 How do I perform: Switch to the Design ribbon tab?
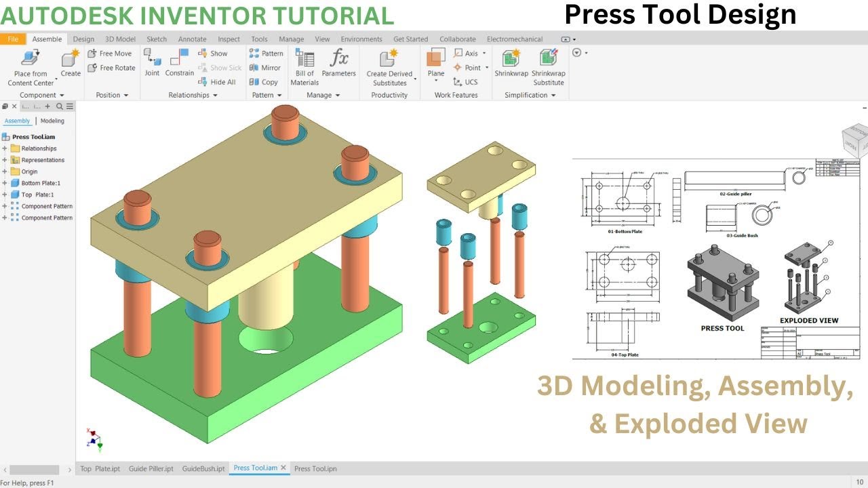(x=83, y=39)
